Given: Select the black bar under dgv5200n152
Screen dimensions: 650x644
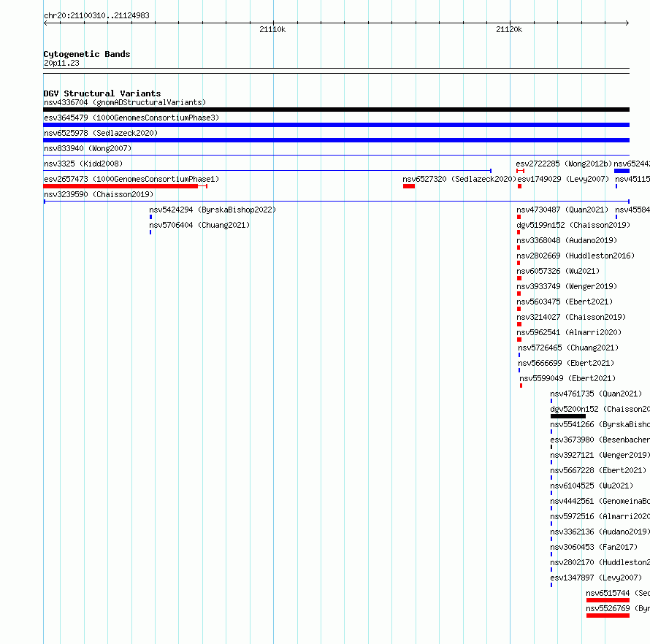Looking at the screenshot, I should 568,416.
